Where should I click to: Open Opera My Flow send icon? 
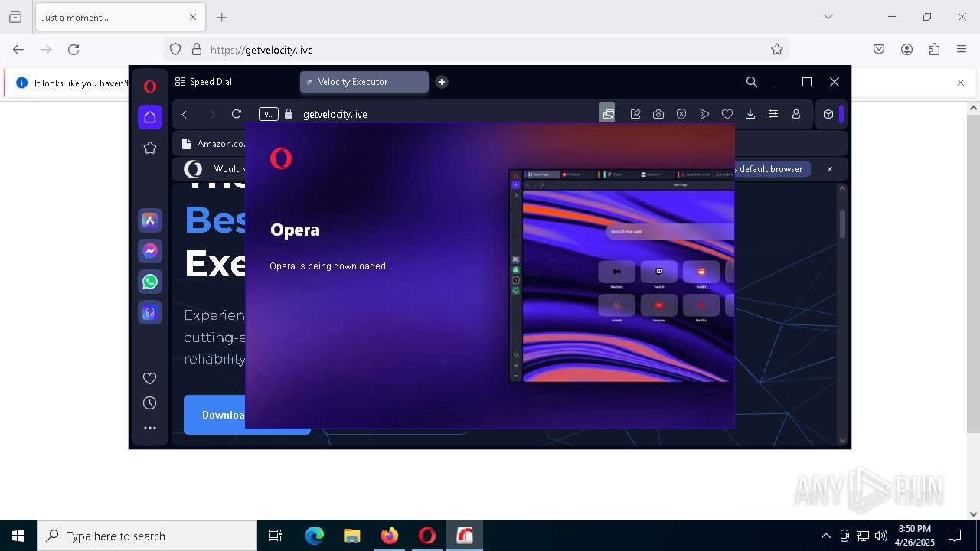pos(704,114)
